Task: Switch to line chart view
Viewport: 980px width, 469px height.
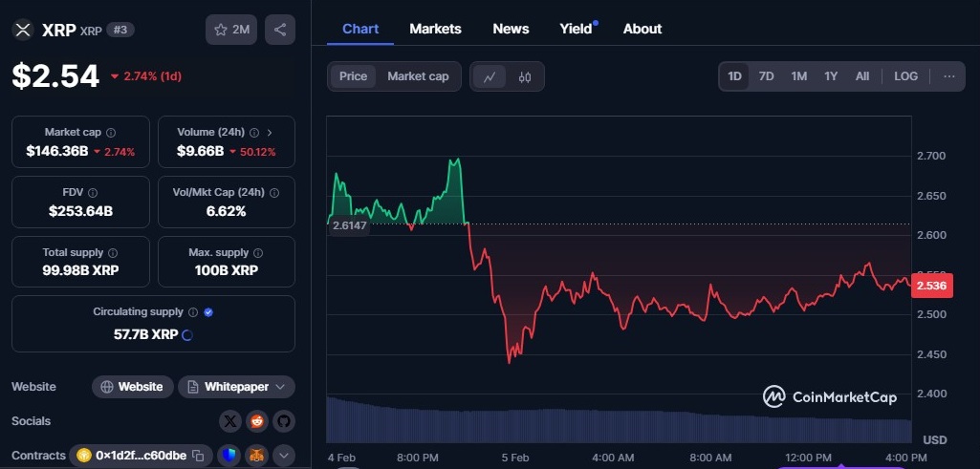Action: point(490,76)
